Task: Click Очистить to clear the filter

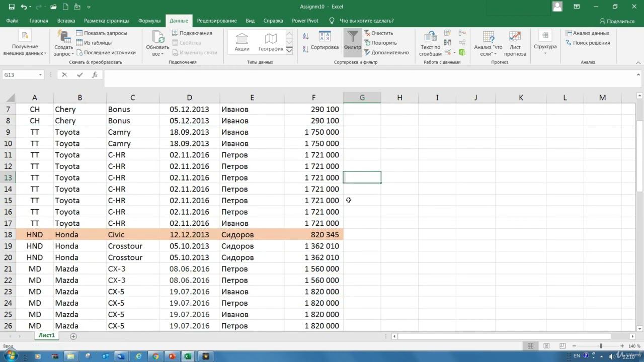Action: pyautogui.click(x=378, y=33)
